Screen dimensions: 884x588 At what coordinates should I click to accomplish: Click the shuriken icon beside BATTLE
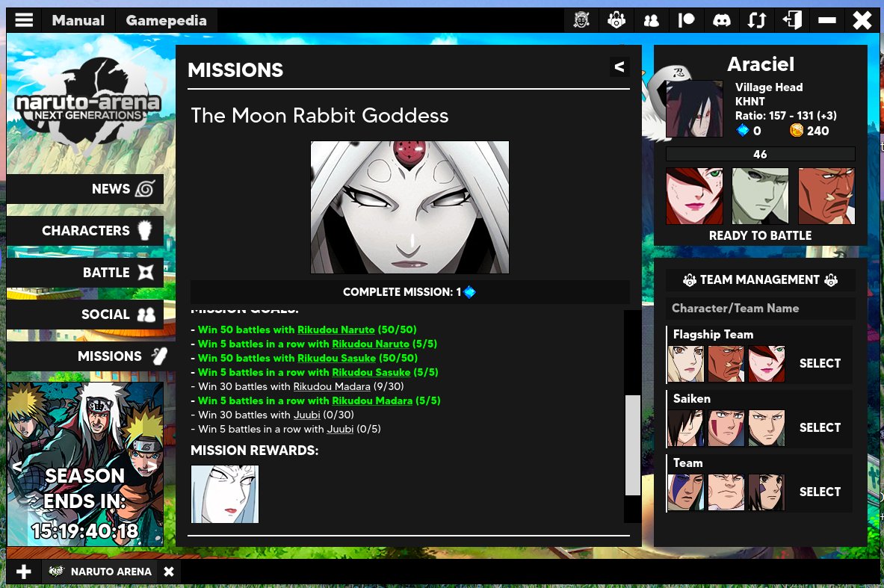pos(146,273)
